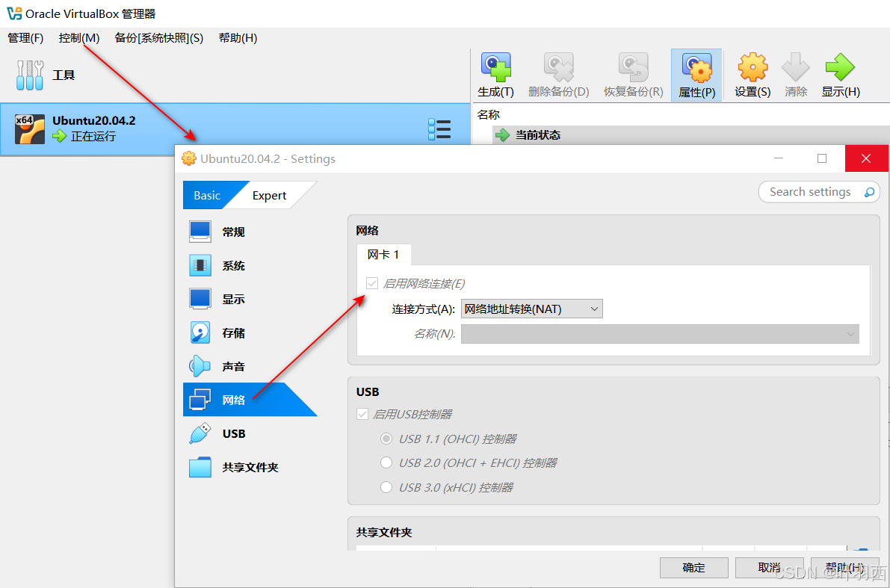Open 备份[系统快照](S) menu
This screenshot has width=890, height=588.
pyautogui.click(x=159, y=38)
